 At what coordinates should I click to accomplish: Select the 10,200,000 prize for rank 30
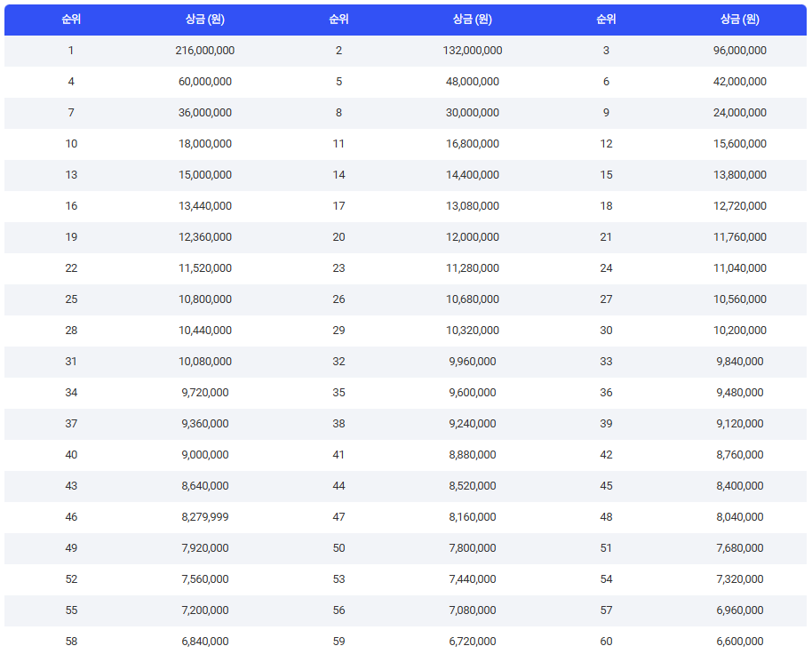point(739,331)
